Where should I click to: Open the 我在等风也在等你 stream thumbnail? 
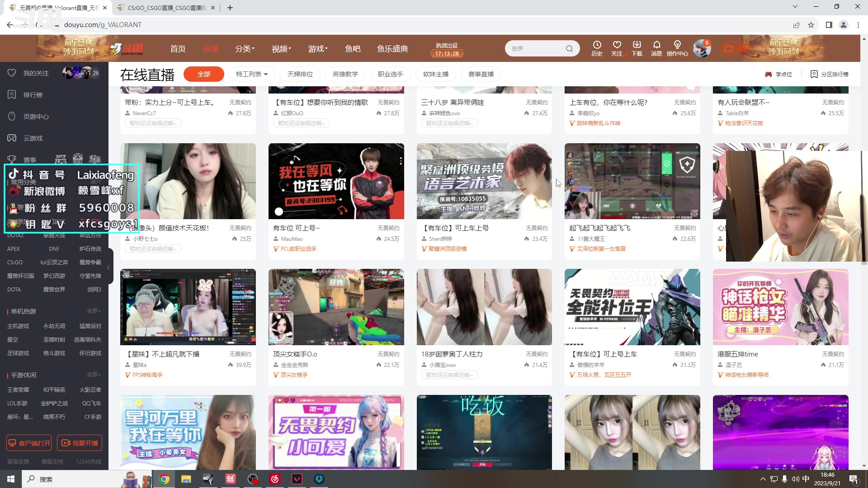[x=336, y=181]
